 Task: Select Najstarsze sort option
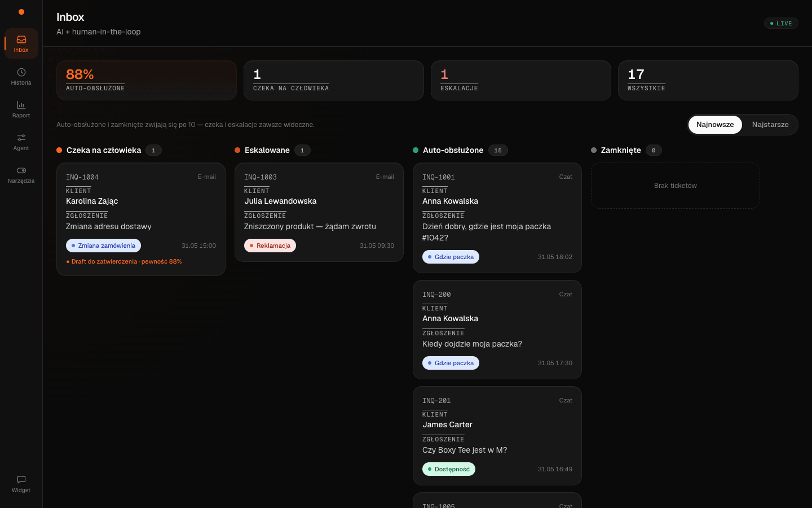point(770,125)
